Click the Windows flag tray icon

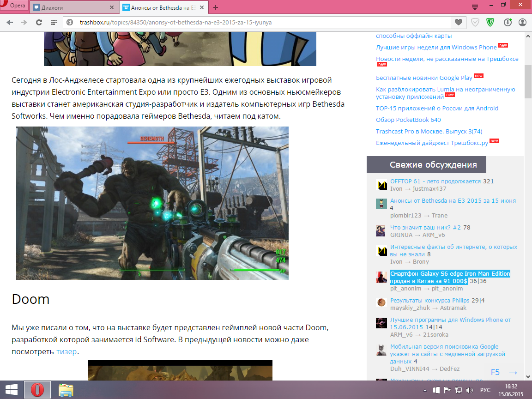pos(436,390)
